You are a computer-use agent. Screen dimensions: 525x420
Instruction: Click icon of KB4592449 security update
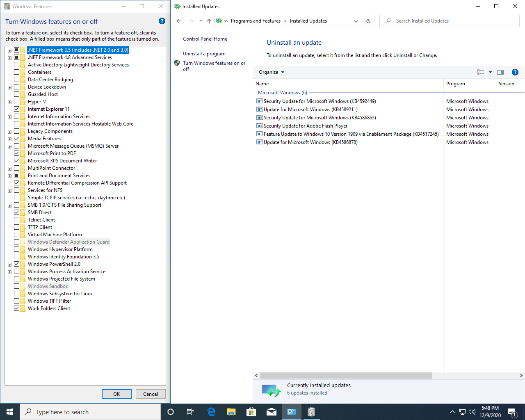tap(259, 101)
